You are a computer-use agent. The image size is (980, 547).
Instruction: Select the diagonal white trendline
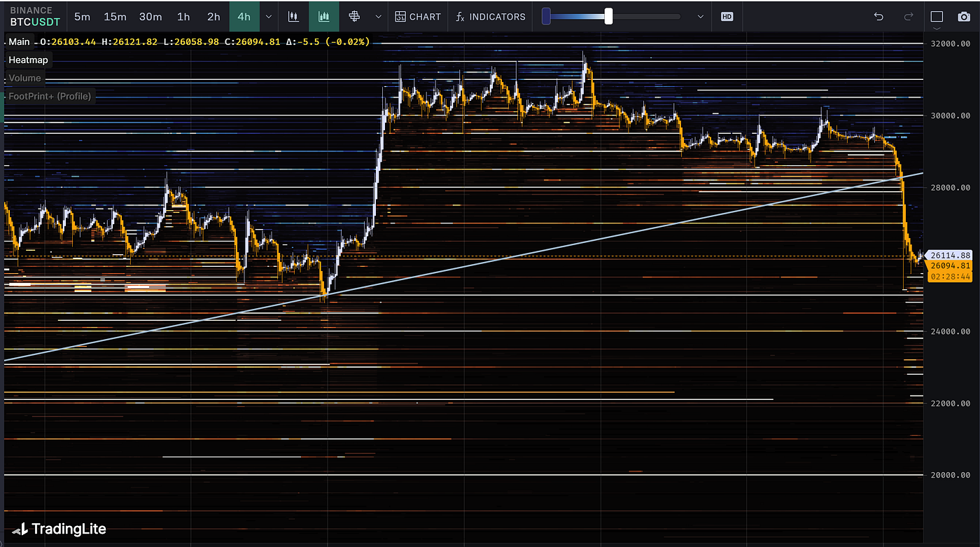[463, 267]
